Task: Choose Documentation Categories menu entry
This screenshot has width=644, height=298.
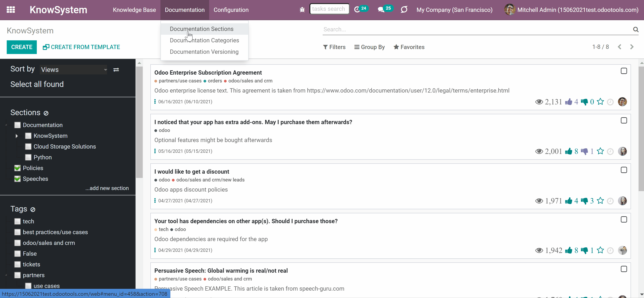Action: [x=204, y=40]
